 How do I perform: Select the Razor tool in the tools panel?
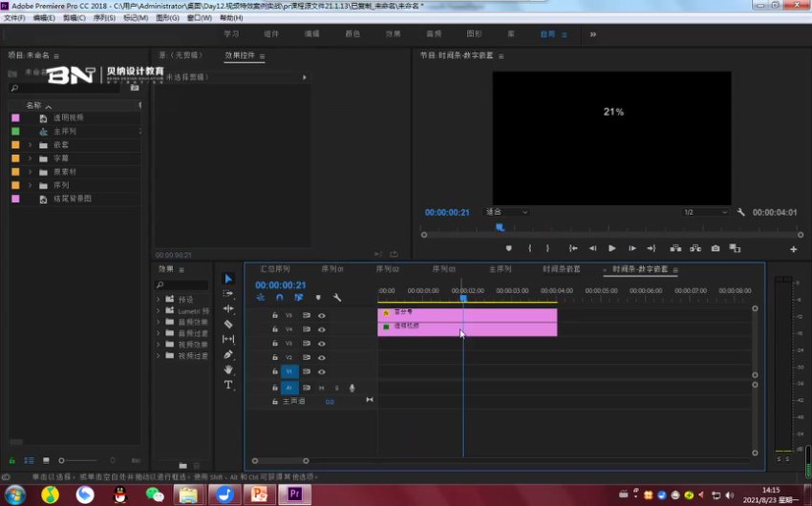pyautogui.click(x=228, y=324)
